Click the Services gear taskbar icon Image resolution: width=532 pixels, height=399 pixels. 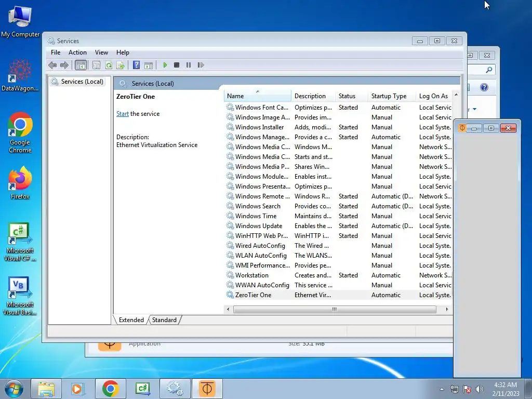tap(175, 389)
